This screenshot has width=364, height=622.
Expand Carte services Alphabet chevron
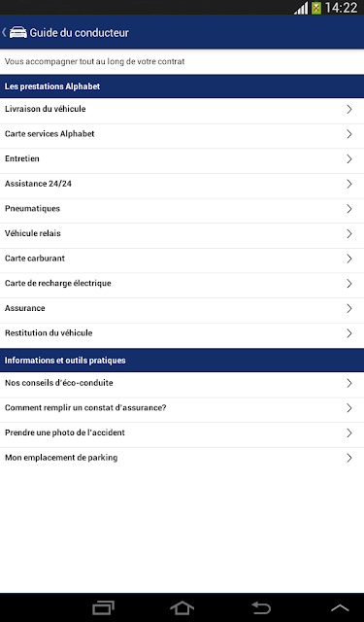click(x=348, y=134)
